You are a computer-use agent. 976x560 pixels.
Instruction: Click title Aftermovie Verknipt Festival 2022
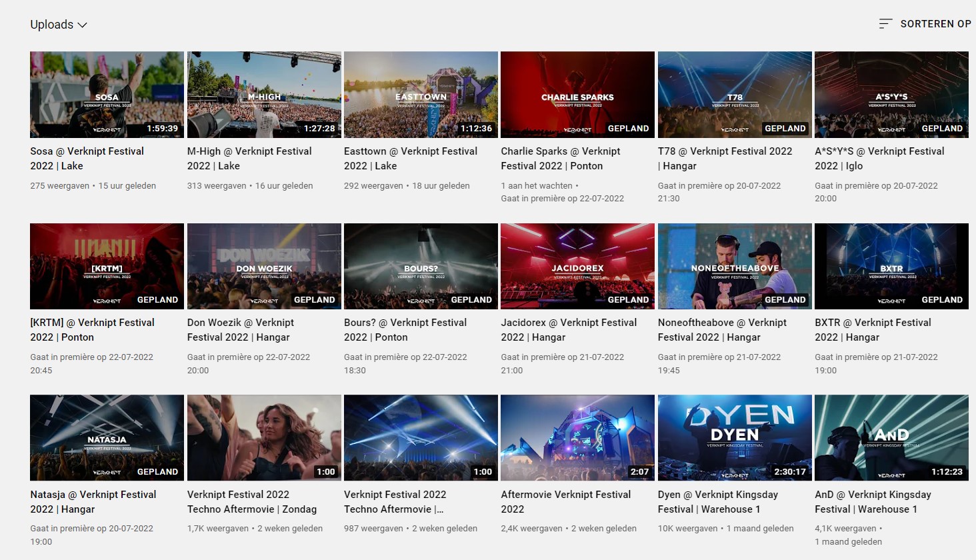click(x=566, y=502)
